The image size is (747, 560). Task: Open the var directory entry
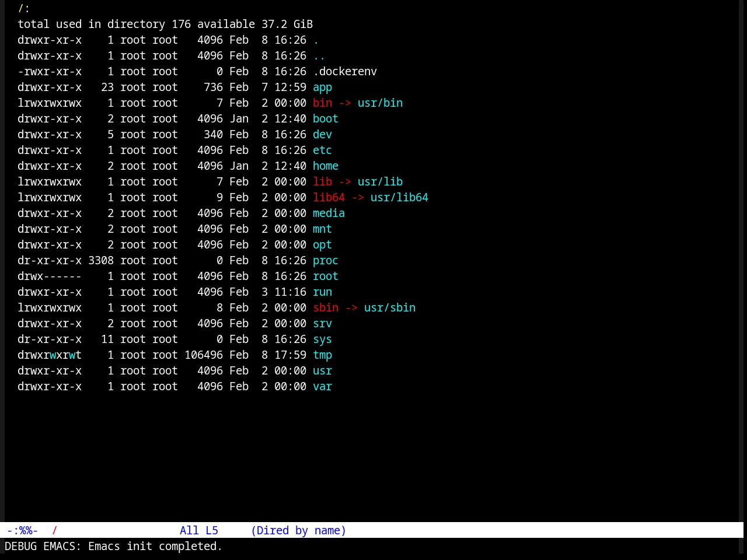[x=322, y=387]
